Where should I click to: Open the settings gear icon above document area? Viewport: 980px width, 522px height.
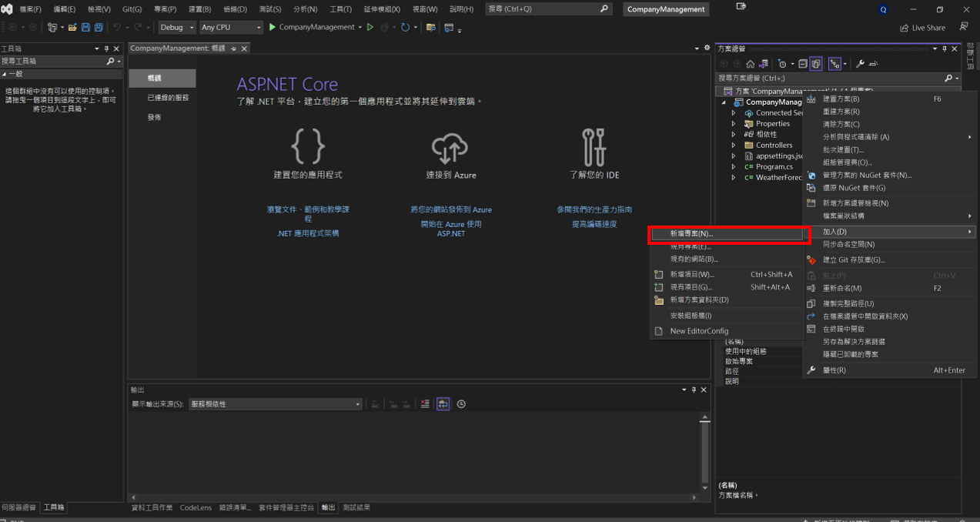coord(707,48)
